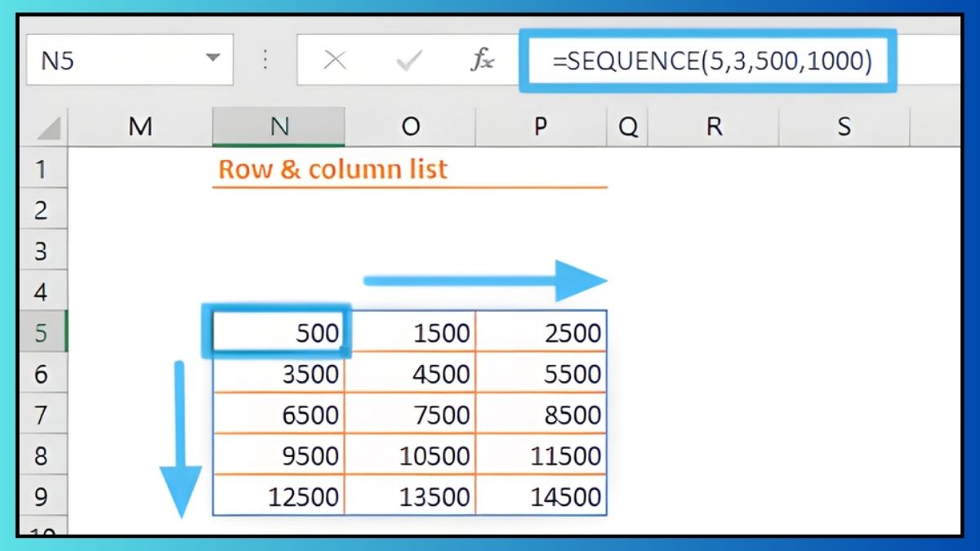Select row 9 by clicking its header

[42, 496]
